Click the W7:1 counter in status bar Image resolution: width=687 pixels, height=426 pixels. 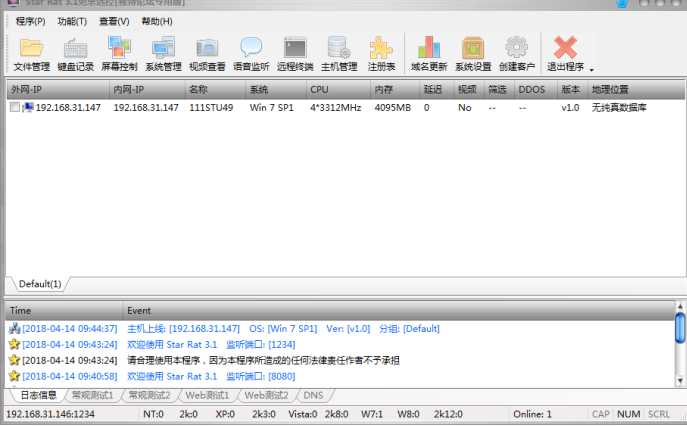click(372, 414)
